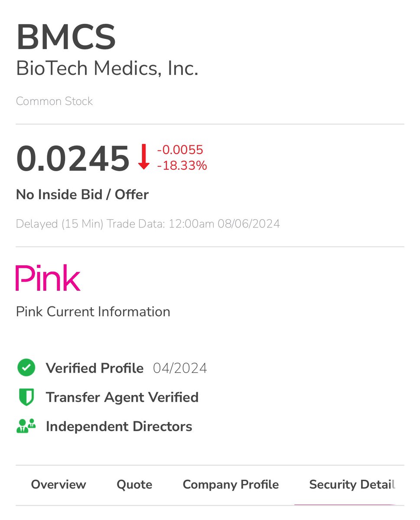Click the -0.0055 price change value
420x520 pixels.
pos(180,150)
